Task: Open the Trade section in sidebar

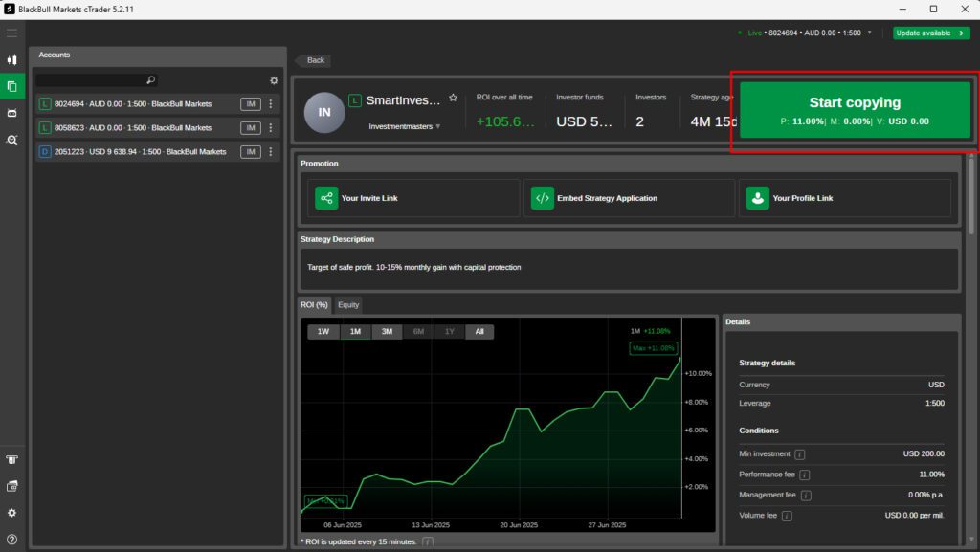Action: tap(11, 60)
